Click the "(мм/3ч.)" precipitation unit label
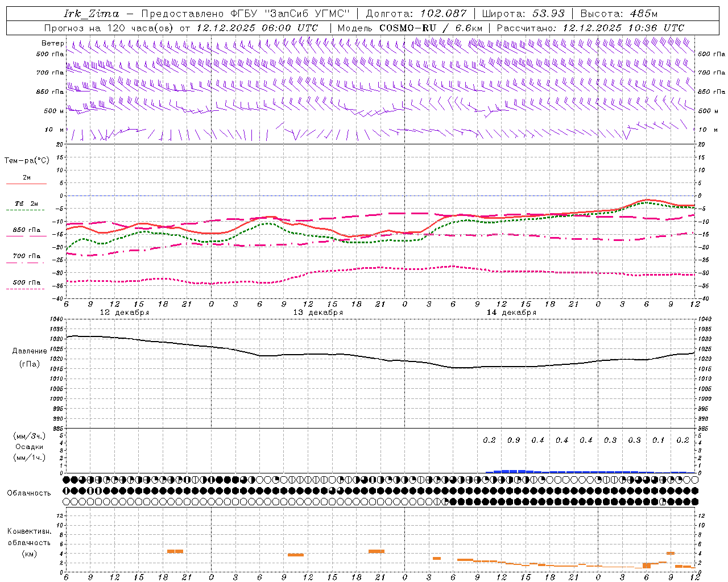This screenshot has width=728, height=582. click(x=30, y=436)
